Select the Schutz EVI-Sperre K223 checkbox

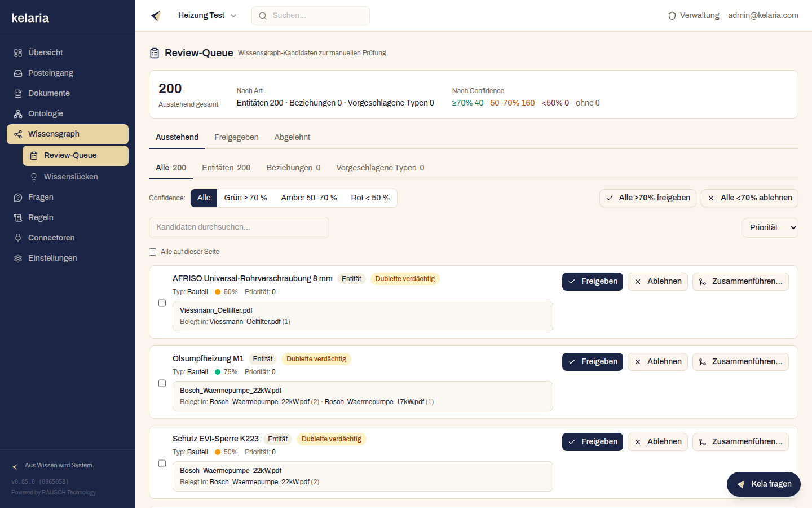click(162, 463)
